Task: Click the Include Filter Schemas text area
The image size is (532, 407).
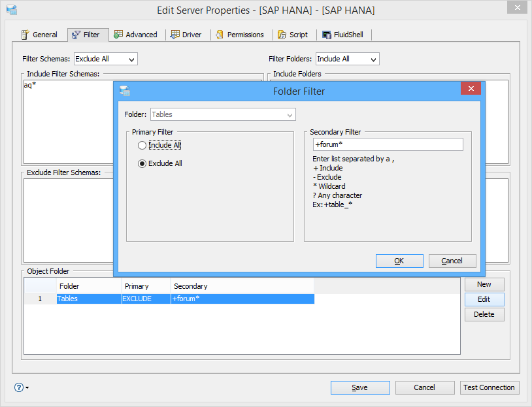Action: pos(68,122)
